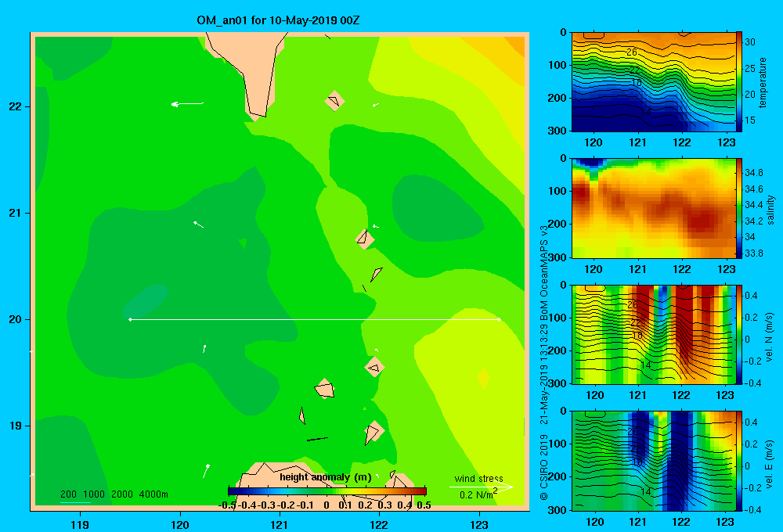Click longitude label 121 on main map axis
This screenshot has width=783, height=532.
click(x=280, y=524)
